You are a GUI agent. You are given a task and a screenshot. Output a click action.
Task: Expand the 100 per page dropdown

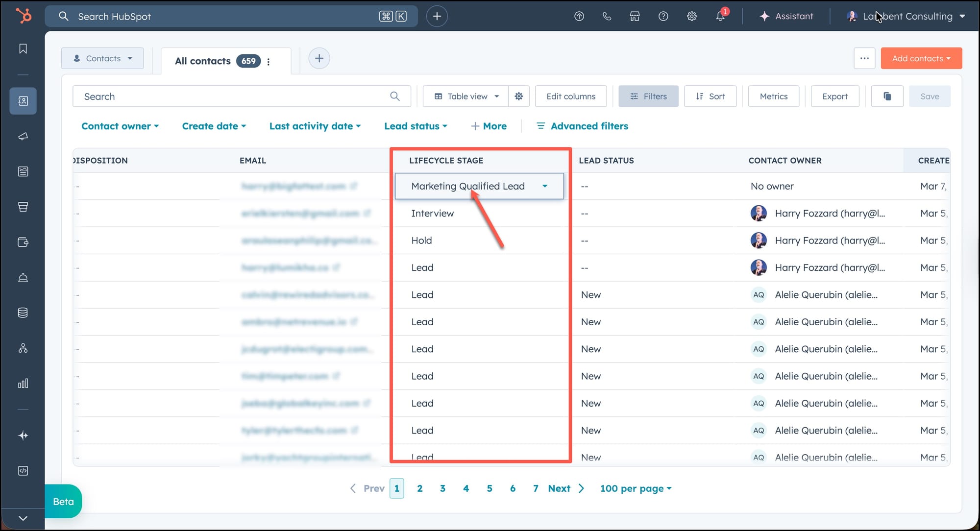[x=636, y=488]
